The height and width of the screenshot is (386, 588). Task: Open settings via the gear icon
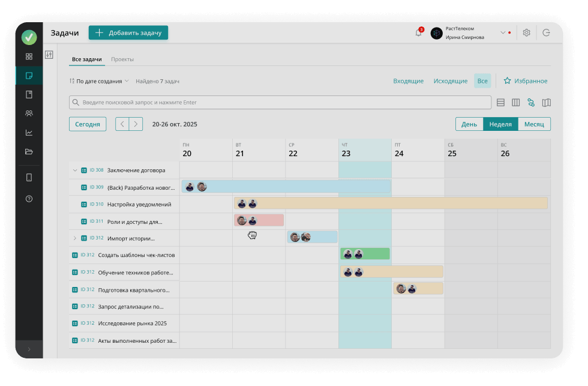click(526, 33)
